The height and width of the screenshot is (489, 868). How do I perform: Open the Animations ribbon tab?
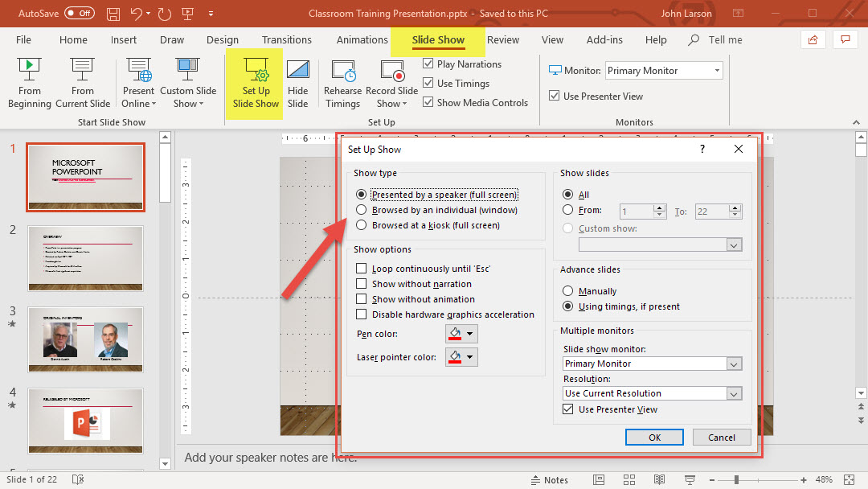point(362,39)
